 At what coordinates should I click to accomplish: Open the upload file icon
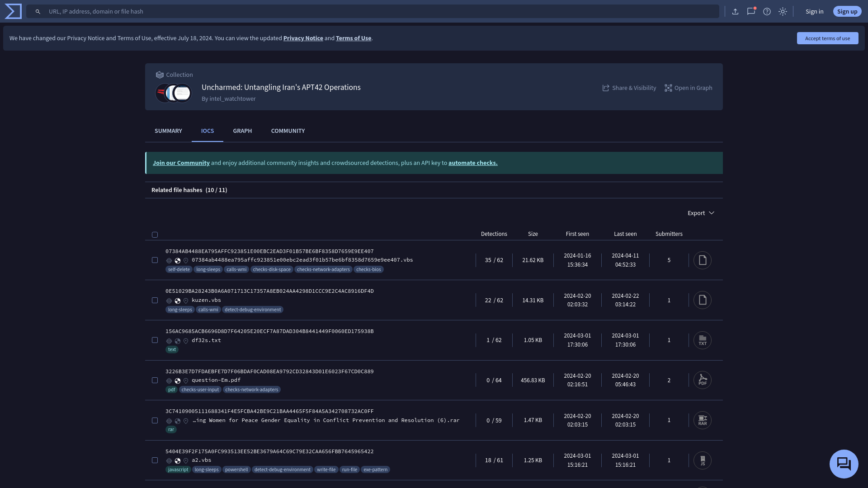tap(736, 12)
